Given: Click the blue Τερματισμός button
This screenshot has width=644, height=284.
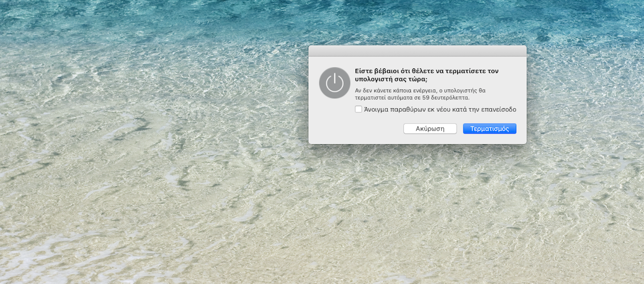Looking at the screenshot, I should tap(490, 129).
